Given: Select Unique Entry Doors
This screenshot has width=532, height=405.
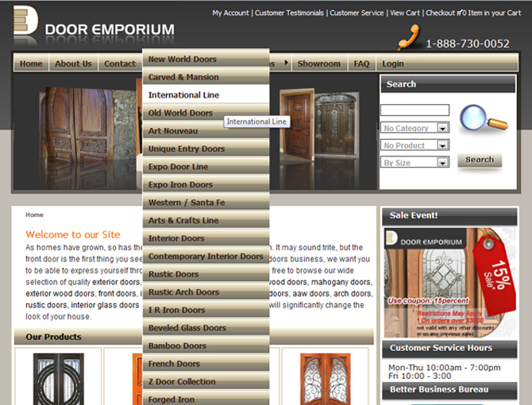Looking at the screenshot, I should click(x=206, y=148).
